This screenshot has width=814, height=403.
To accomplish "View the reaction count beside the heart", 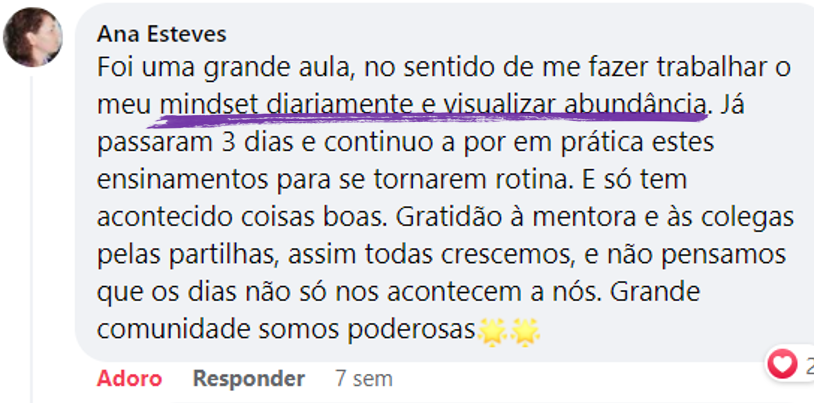I will (808, 364).
